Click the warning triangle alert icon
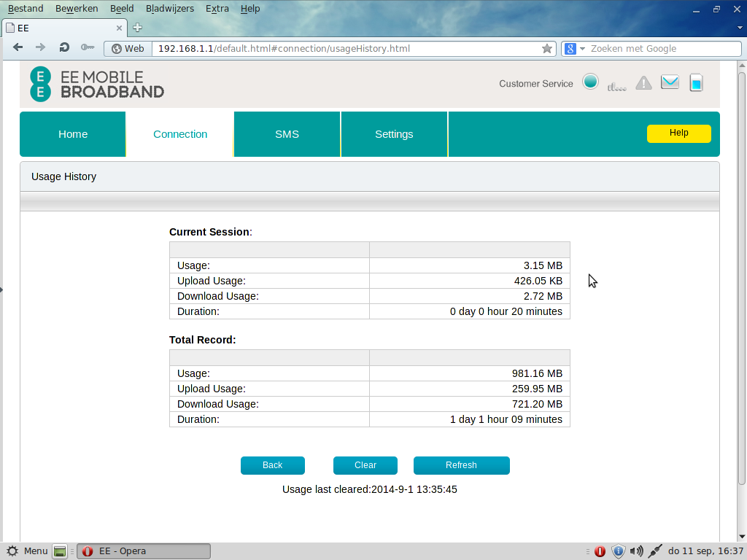The image size is (747, 560). 643,83
